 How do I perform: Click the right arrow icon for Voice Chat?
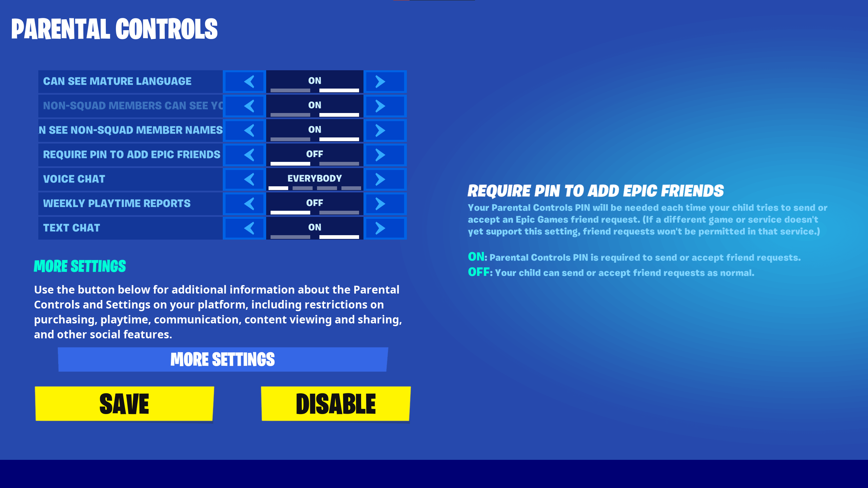click(x=381, y=179)
